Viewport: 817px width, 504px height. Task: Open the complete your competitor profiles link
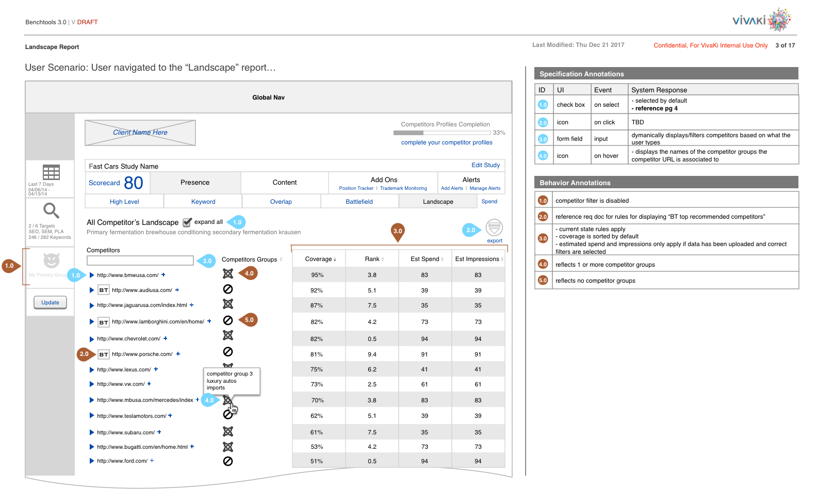(447, 142)
